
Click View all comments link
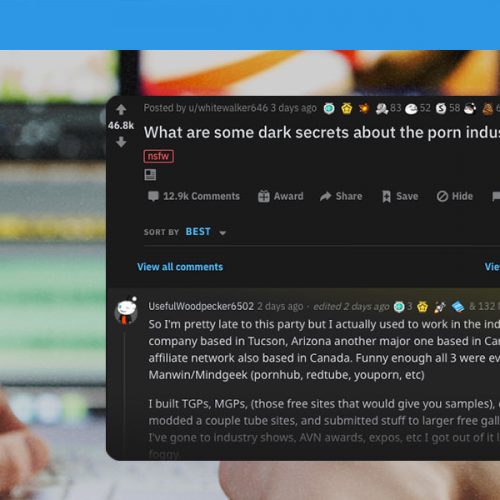[x=180, y=267]
